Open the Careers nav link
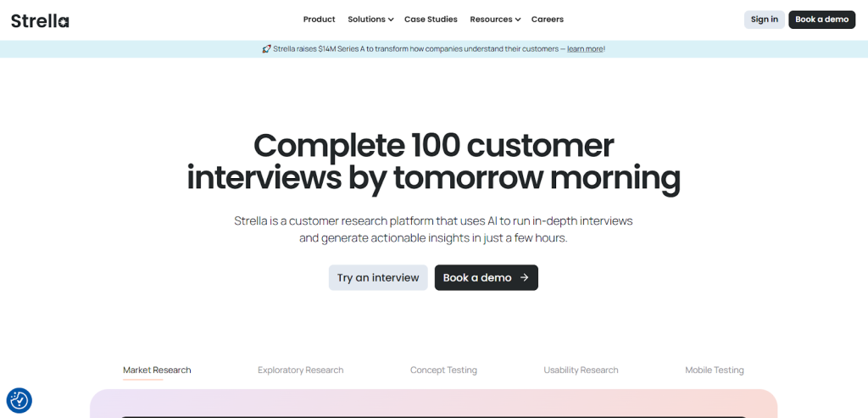Screen dimensions: 868x418 tap(547, 20)
